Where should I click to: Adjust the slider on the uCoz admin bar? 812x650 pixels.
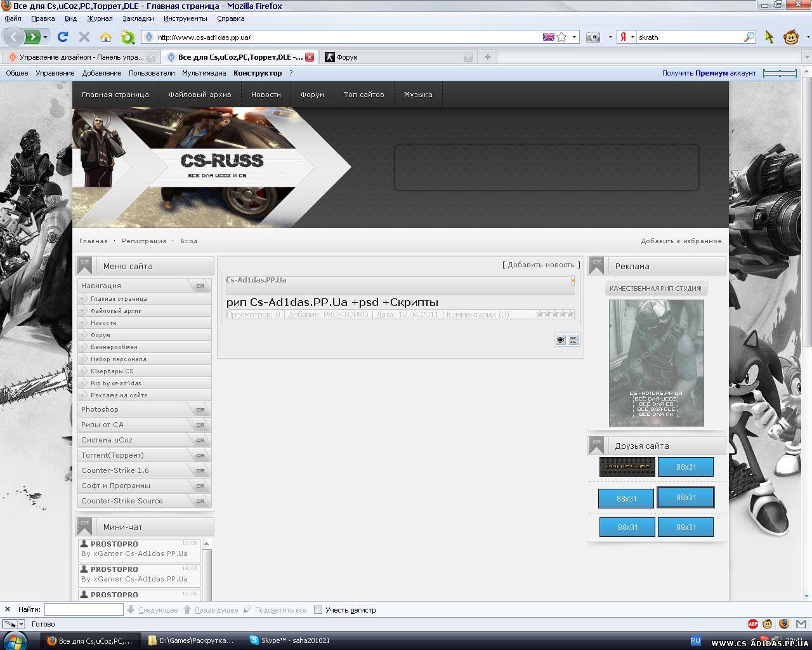[x=780, y=73]
